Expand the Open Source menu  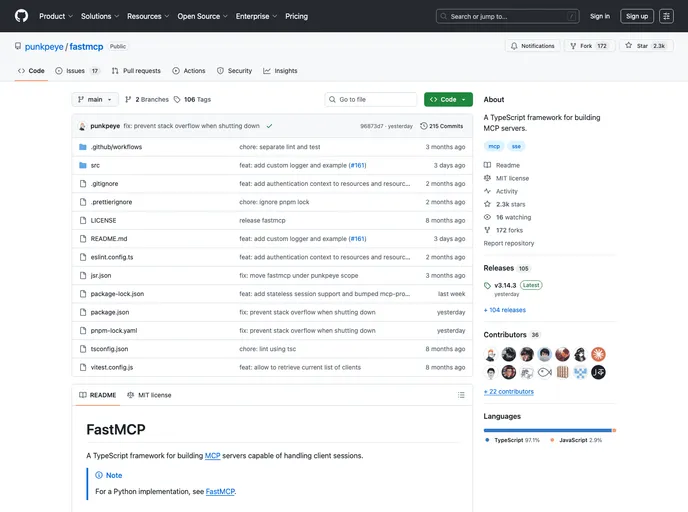pyautogui.click(x=202, y=16)
